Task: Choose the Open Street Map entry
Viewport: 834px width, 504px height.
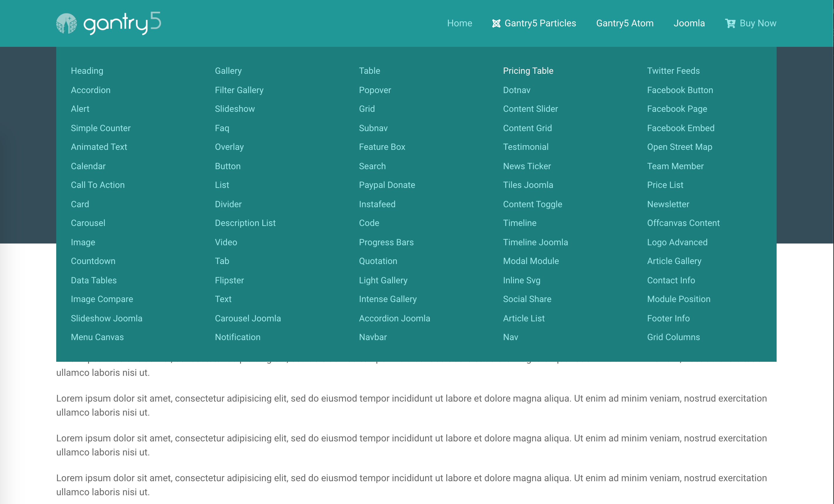Action: (x=679, y=147)
